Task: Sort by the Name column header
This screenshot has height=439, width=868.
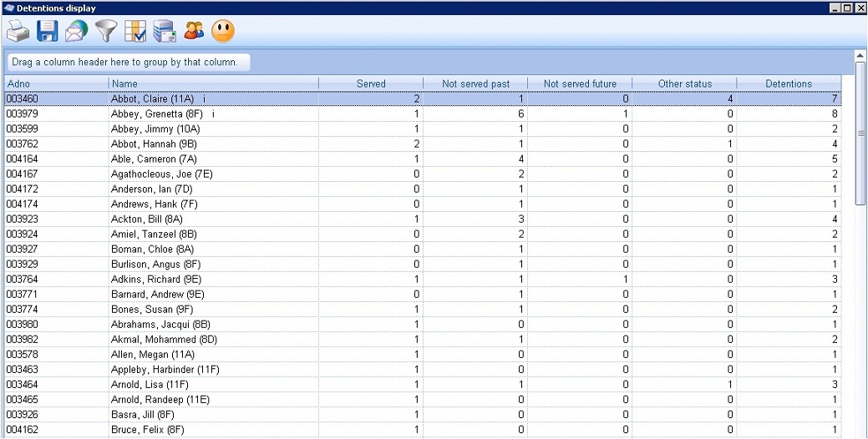Action: point(214,83)
